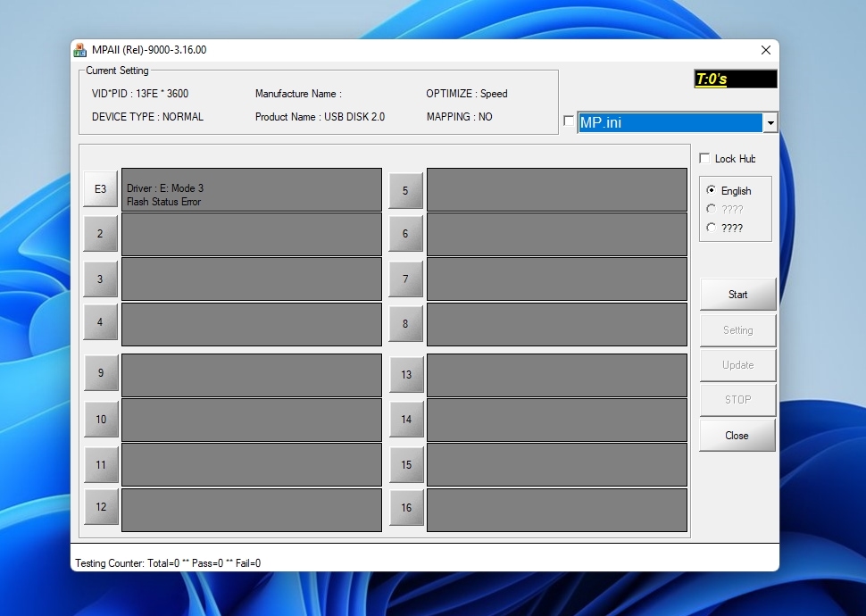The image size is (866, 616).
Task: Click the E3 port button
Action: (x=100, y=188)
